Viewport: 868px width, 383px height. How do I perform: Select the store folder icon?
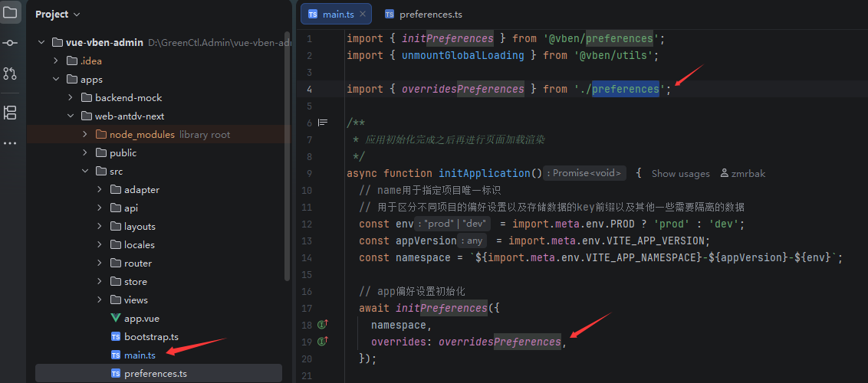tap(115, 282)
